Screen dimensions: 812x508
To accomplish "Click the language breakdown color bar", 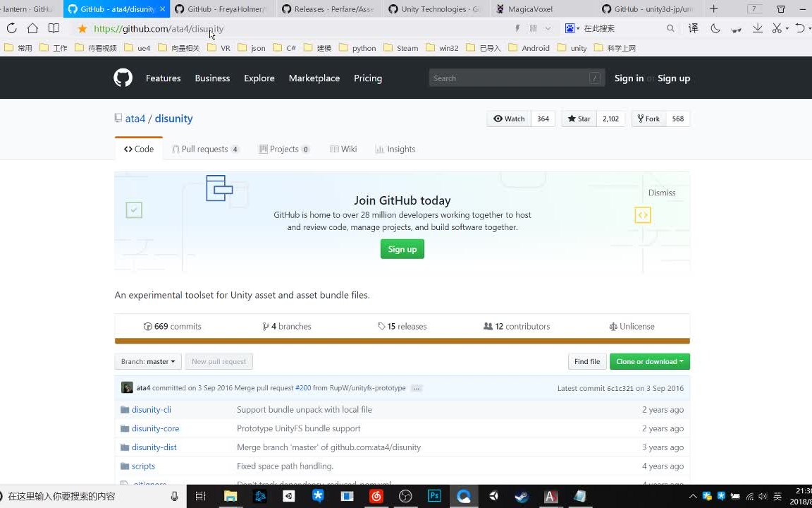I will tap(402, 341).
